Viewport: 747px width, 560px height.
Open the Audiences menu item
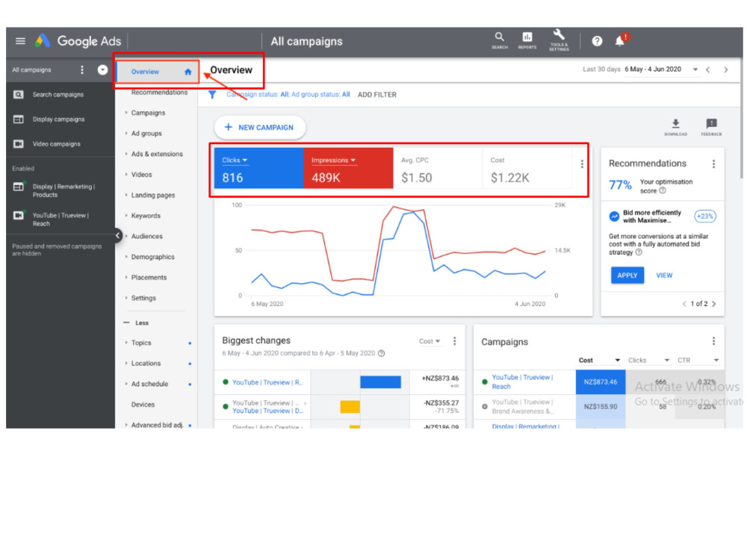click(x=146, y=236)
